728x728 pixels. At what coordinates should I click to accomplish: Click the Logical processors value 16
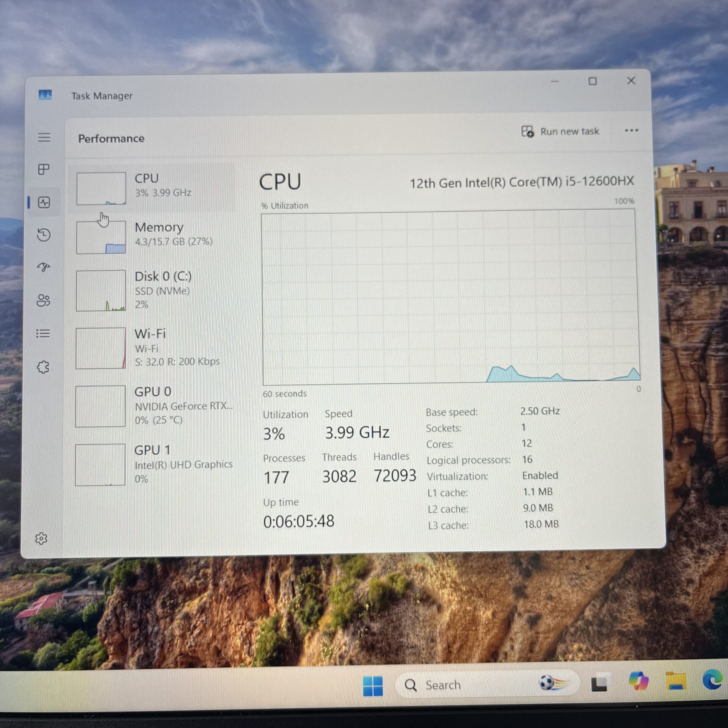tap(527, 459)
